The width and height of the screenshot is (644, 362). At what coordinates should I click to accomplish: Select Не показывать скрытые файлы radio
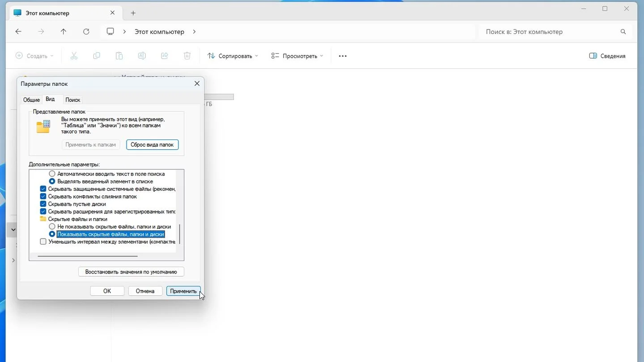52,227
